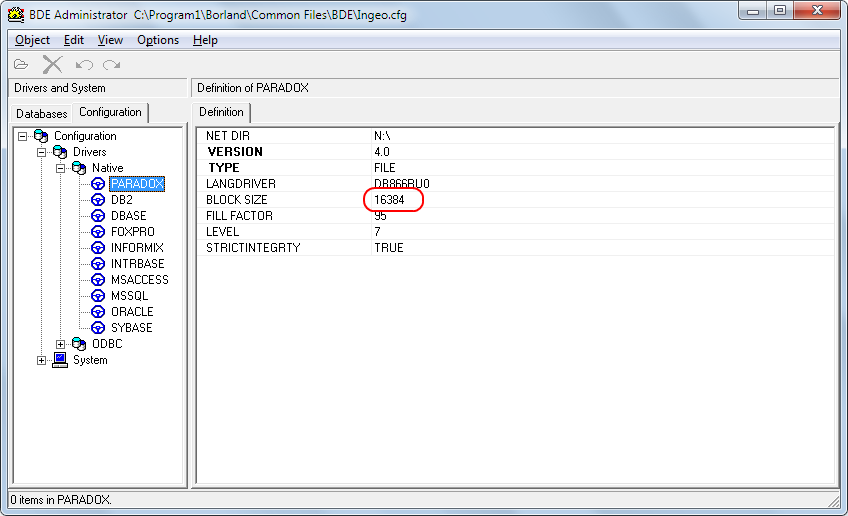The image size is (848, 516).
Task: Select the ORACLE driver label
Action: tap(132, 312)
